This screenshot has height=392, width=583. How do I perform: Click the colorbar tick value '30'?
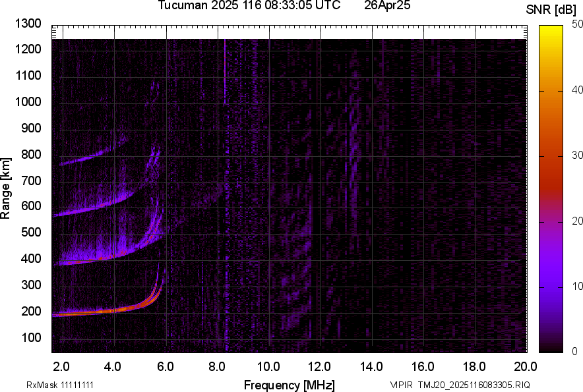(577, 155)
